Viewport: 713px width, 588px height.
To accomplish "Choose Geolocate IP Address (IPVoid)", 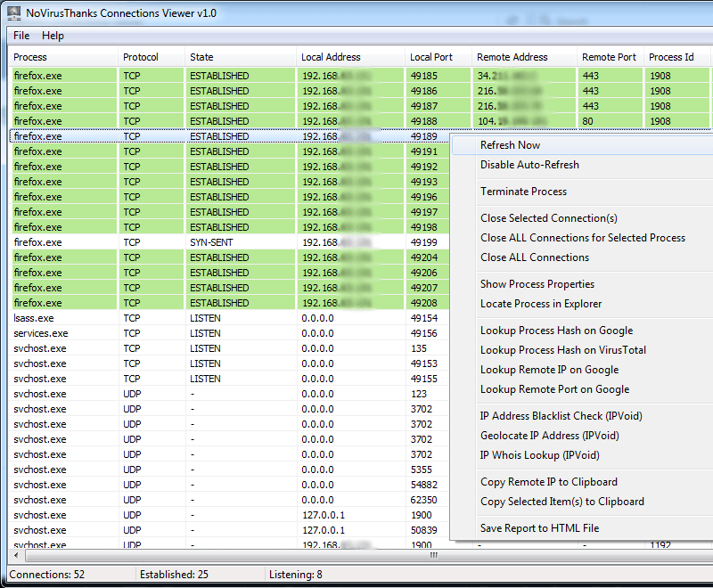I will [x=549, y=436].
